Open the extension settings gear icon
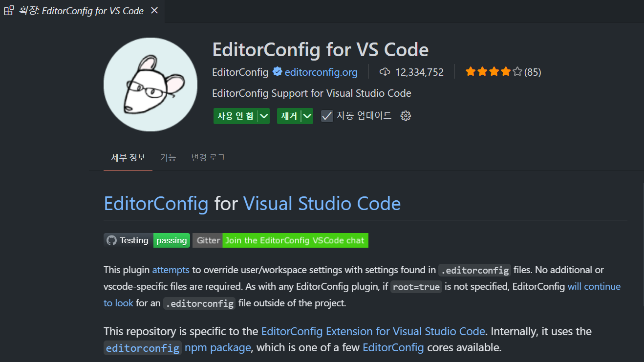This screenshot has height=362, width=644. click(x=406, y=116)
